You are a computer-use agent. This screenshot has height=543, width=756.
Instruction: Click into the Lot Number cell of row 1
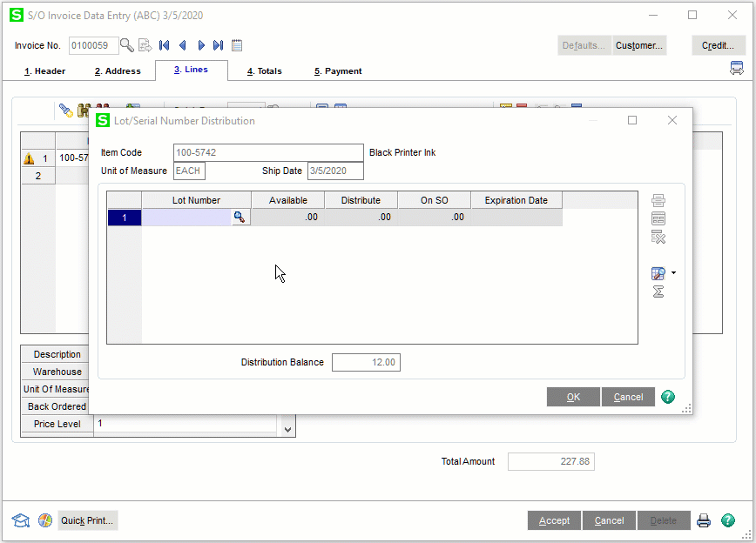[186, 218]
